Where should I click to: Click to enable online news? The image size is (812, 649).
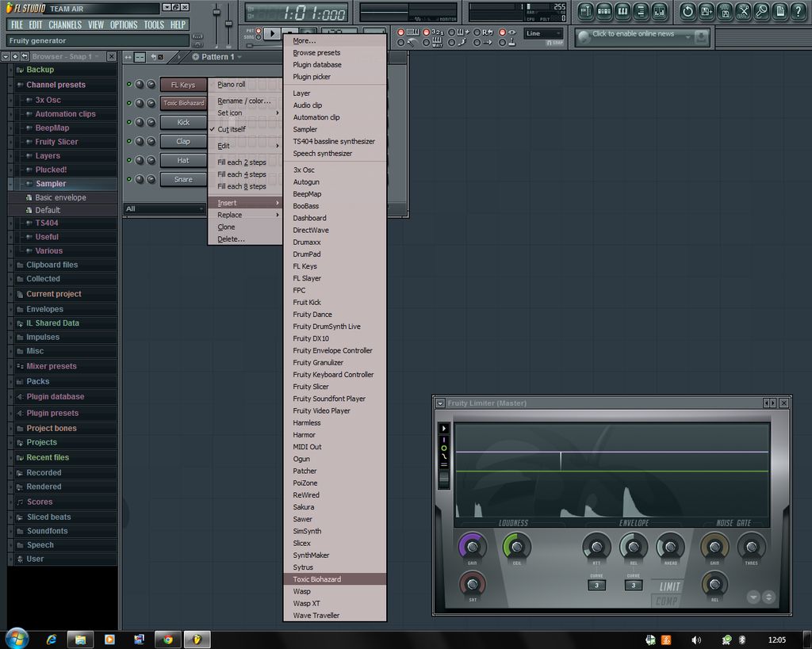pyautogui.click(x=634, y=36)
